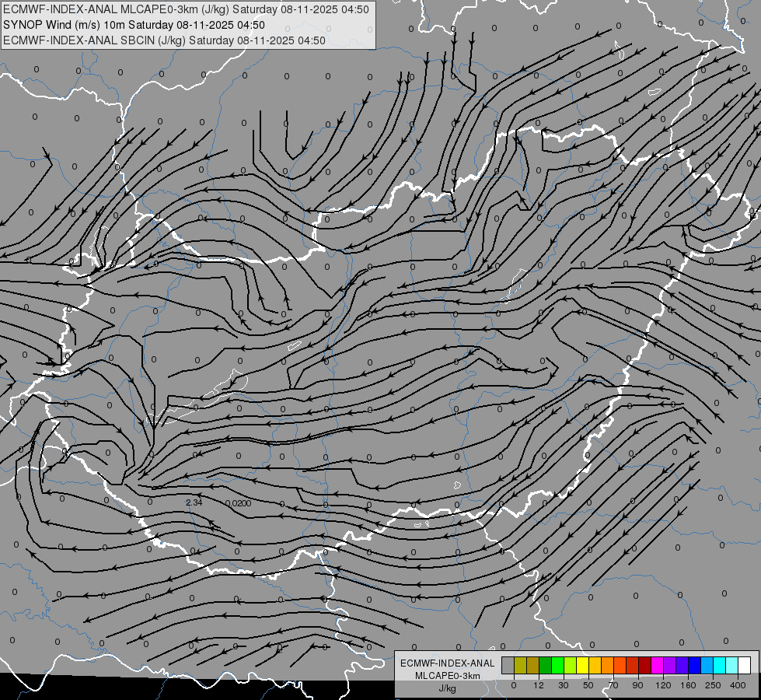The height and width of the screenshot is (700, 761).
Task: Click the amber legend swatch right of 50
Action: [595, 665]
